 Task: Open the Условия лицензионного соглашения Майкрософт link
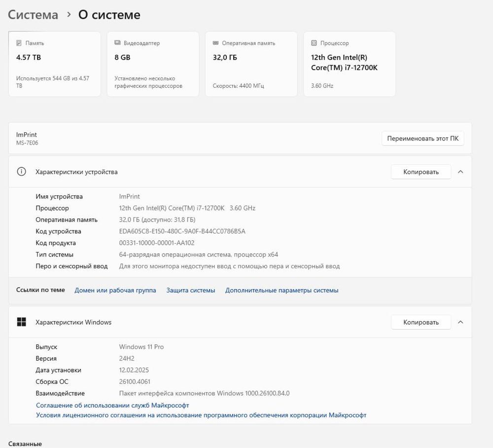[201, 415]
